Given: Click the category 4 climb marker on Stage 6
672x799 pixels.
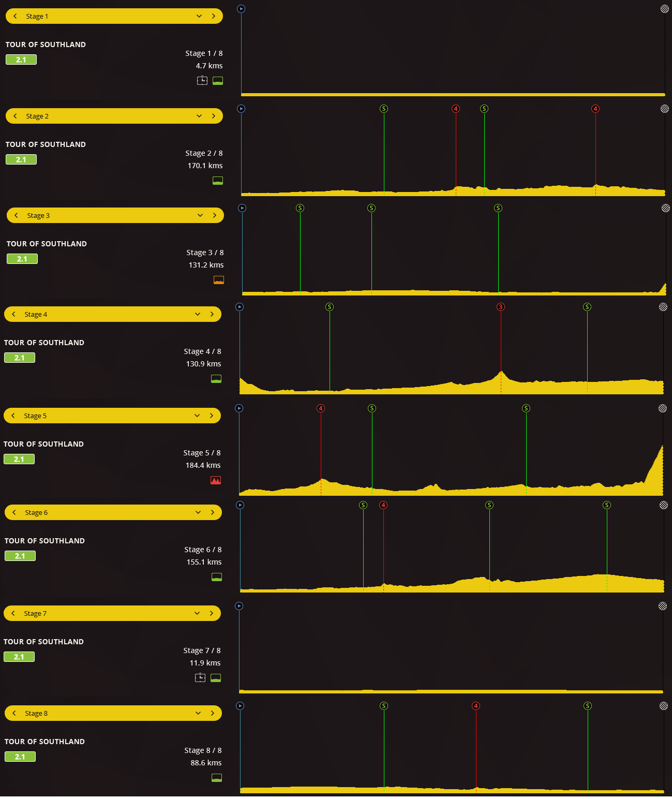Looking at the screenshot, I should coord(383,505).
